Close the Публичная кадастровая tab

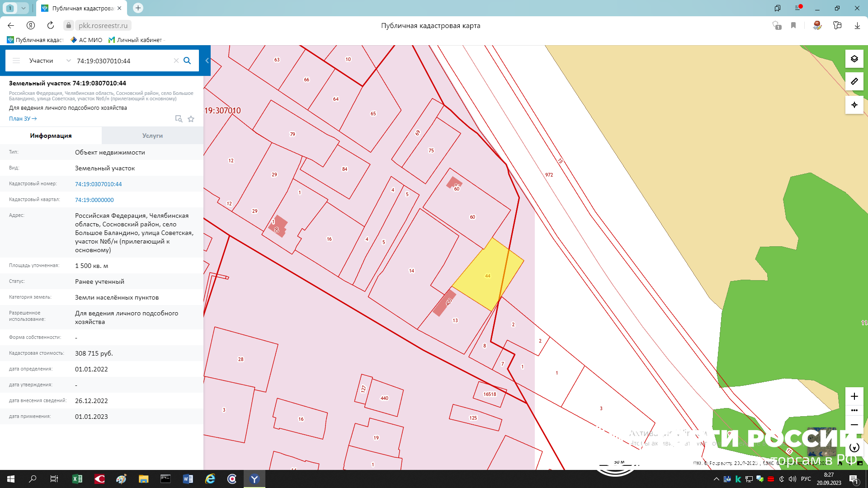coord(119,8)
